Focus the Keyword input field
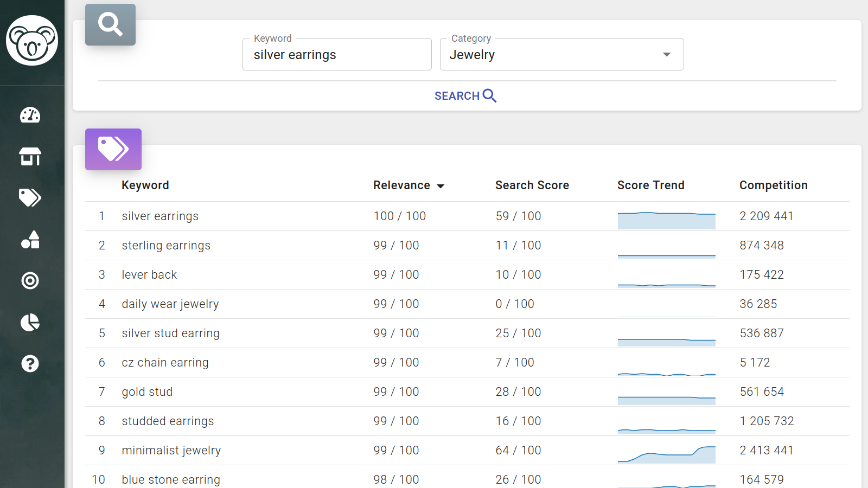 [x=337, y=55]
